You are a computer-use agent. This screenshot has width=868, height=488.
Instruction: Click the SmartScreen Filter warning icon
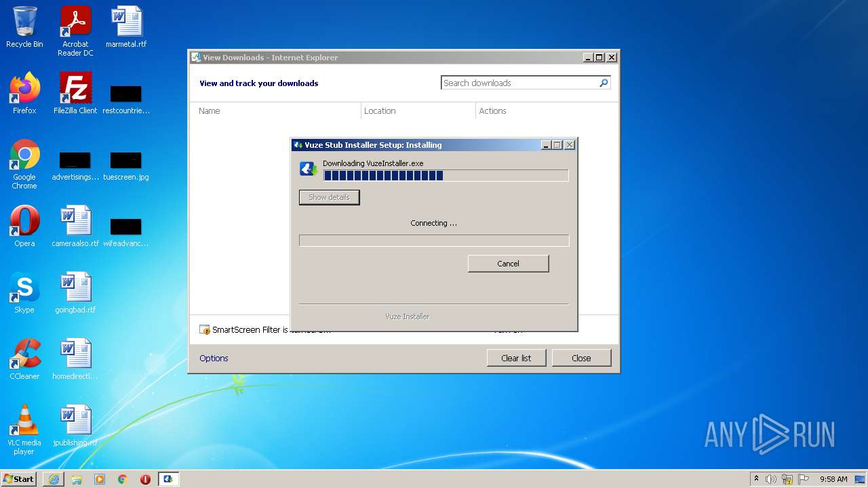pyautogui.click(x=205, y=330)
